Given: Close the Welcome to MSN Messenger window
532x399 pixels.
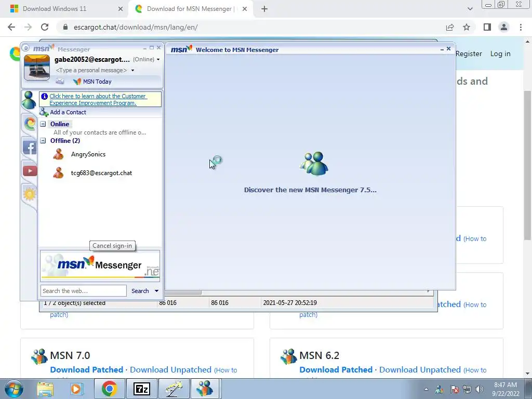Looking at the screenshot, I should tap(448, 49).
